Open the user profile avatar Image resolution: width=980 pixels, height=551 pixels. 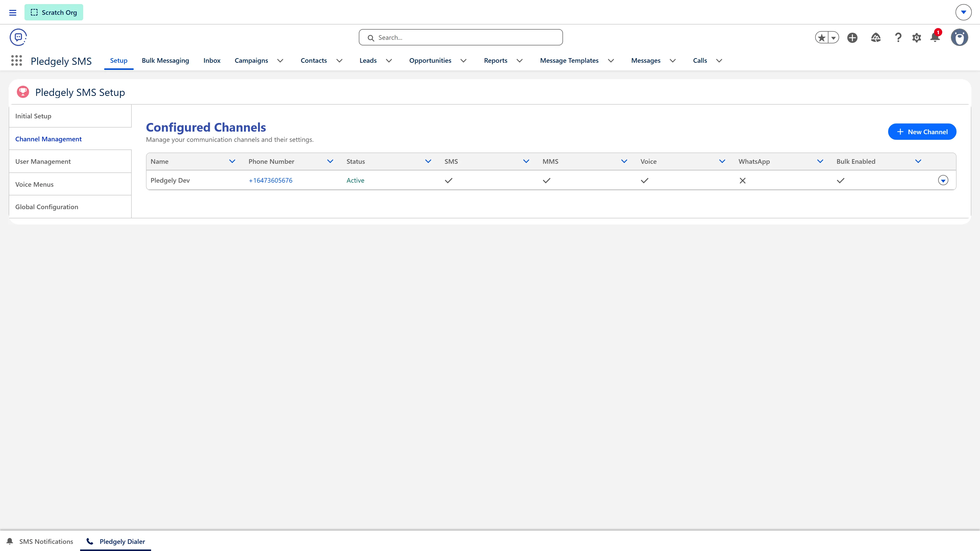pyautogui.click(x=960, y=38)
